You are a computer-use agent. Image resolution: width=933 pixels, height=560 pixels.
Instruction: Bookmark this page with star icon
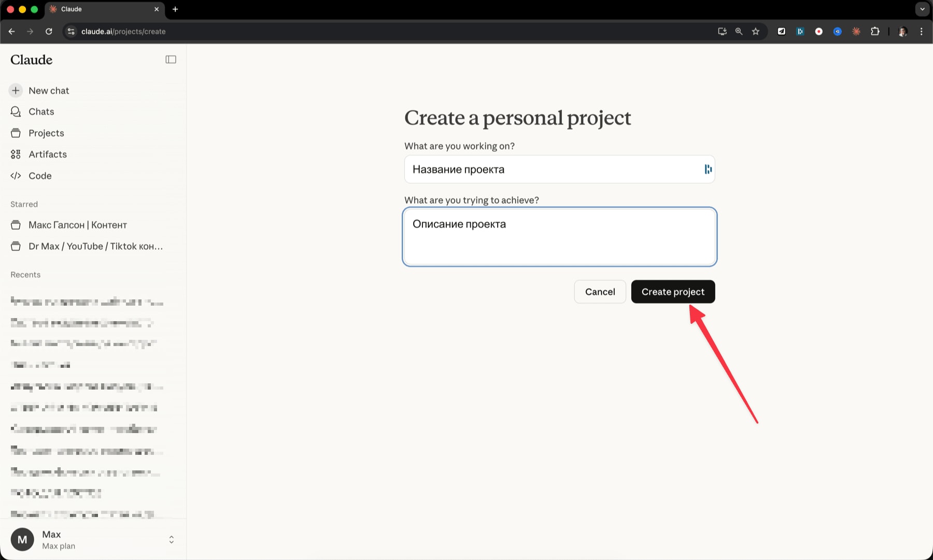[756, 32]
